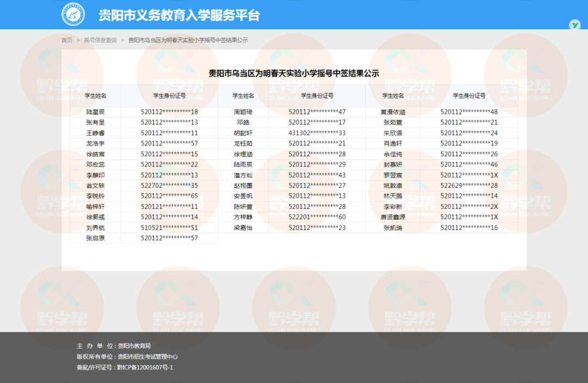Click name cell 龙浩宇
The image size is (588, 383).
95,143
